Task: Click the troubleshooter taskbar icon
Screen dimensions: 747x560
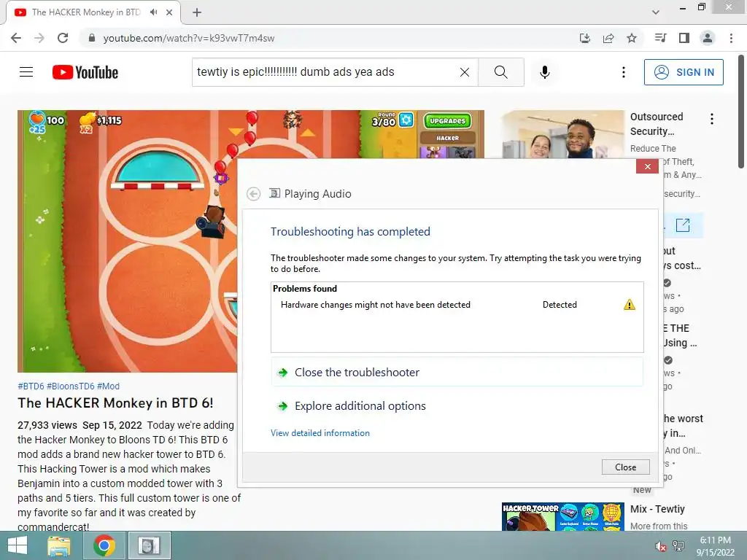Action: click(149, 545)
